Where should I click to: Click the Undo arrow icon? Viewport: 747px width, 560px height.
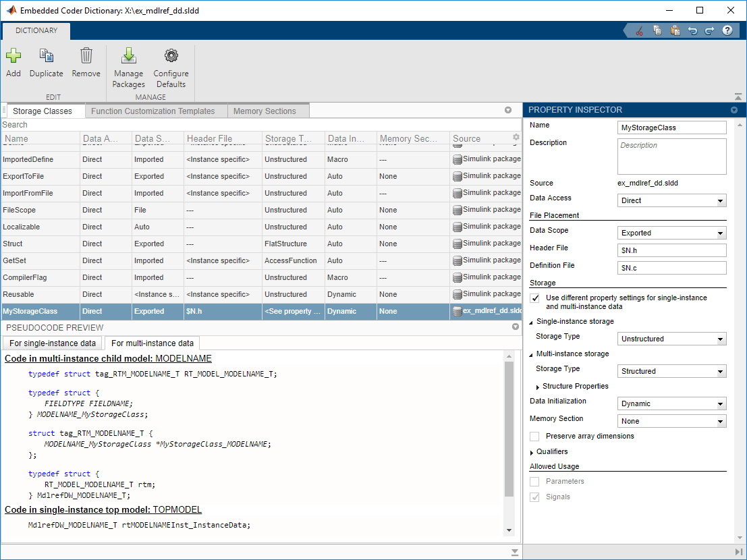pyautogui.click(x=692, y=30)
